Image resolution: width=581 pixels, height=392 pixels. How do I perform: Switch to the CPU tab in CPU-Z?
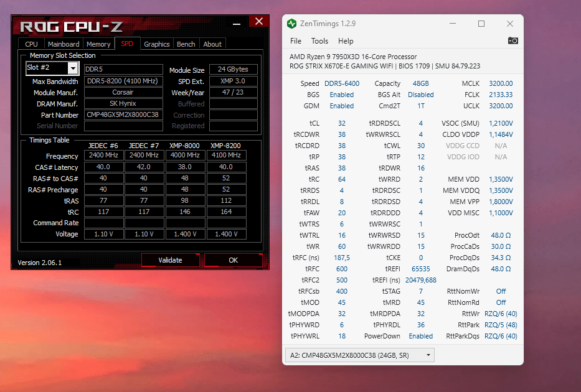[32, 44]
